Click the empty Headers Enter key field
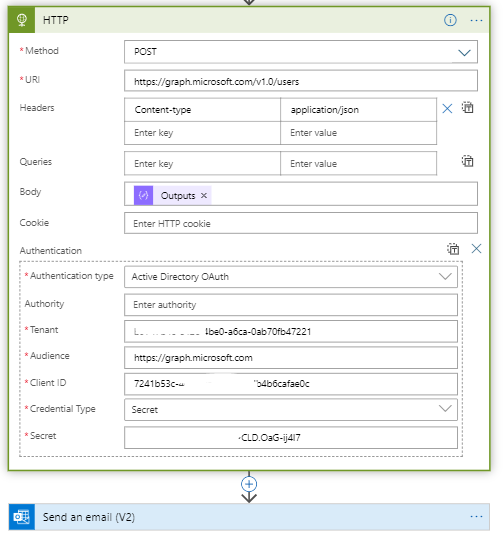The height and width of the screenshot is (545, 503). (x=202, y=133)
